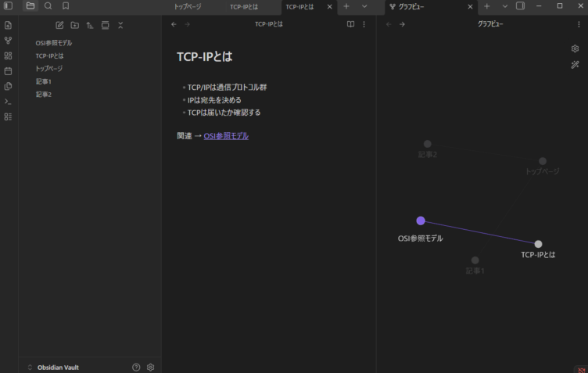Open graph view from the ribbon
The image size is (588, 373).
[x=8, y=41]
